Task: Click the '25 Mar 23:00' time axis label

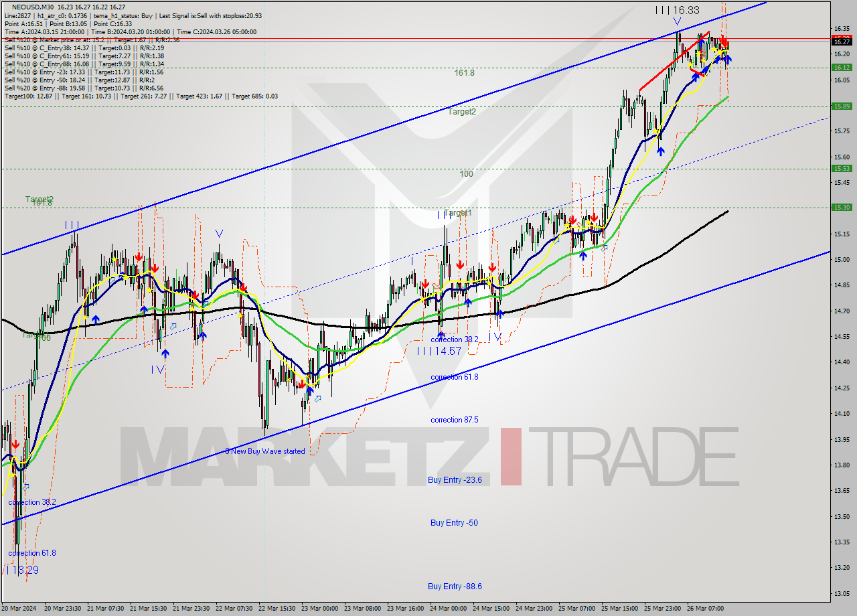Action: pos(662,608)
